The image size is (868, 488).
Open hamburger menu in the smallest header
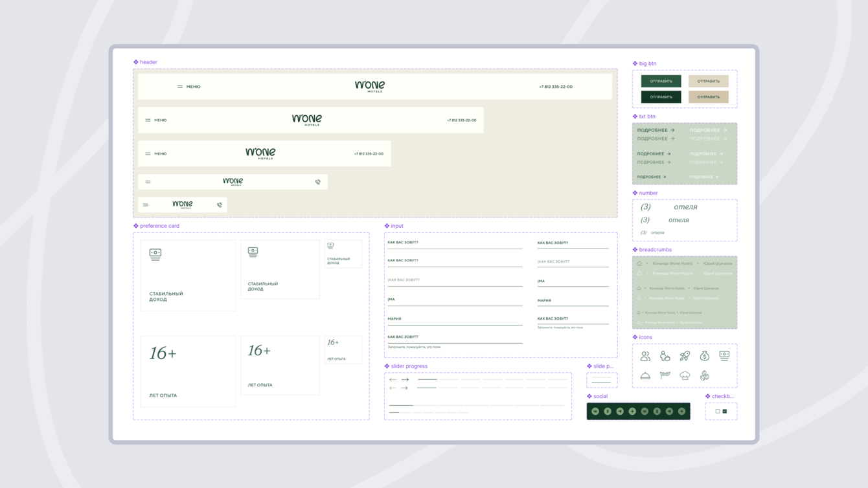click(146, 205)
